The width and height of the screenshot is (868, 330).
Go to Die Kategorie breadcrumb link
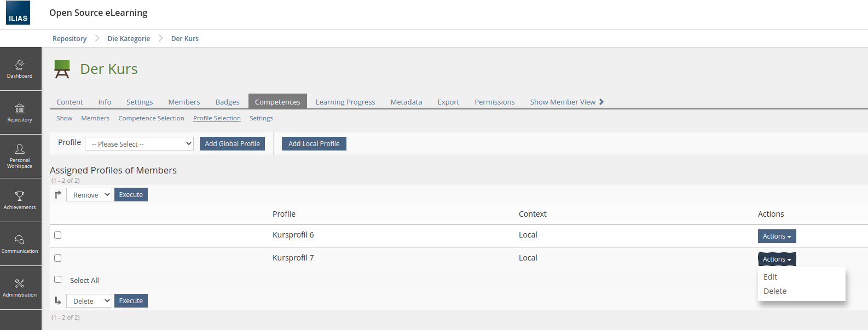click(129, 39)
